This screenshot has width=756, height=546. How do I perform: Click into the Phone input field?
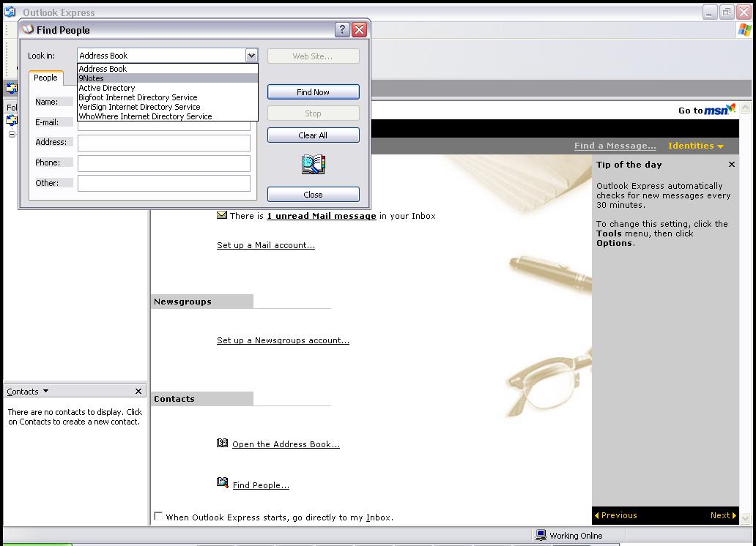pos(164,163)
